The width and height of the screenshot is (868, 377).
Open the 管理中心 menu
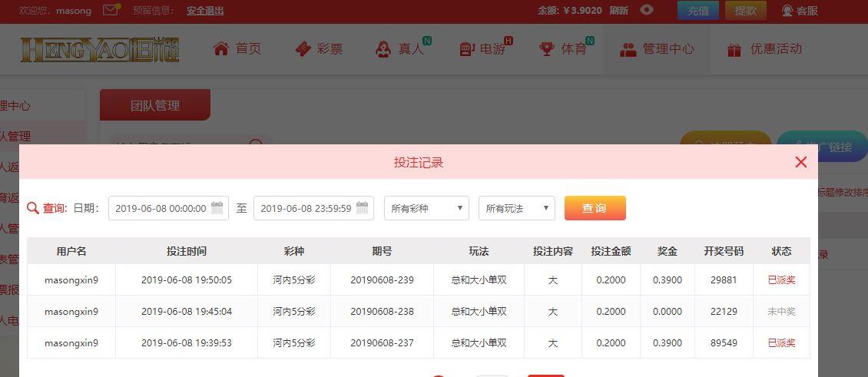(657, 49)
